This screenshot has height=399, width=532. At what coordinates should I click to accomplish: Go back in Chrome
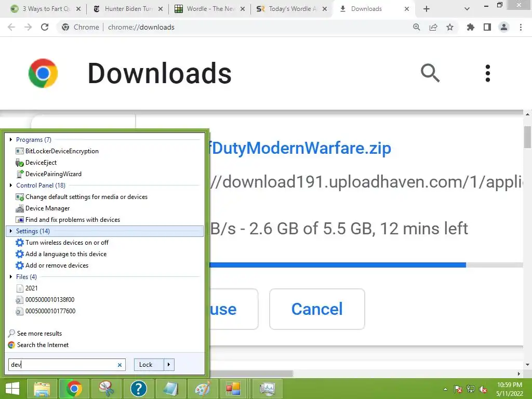11,27
